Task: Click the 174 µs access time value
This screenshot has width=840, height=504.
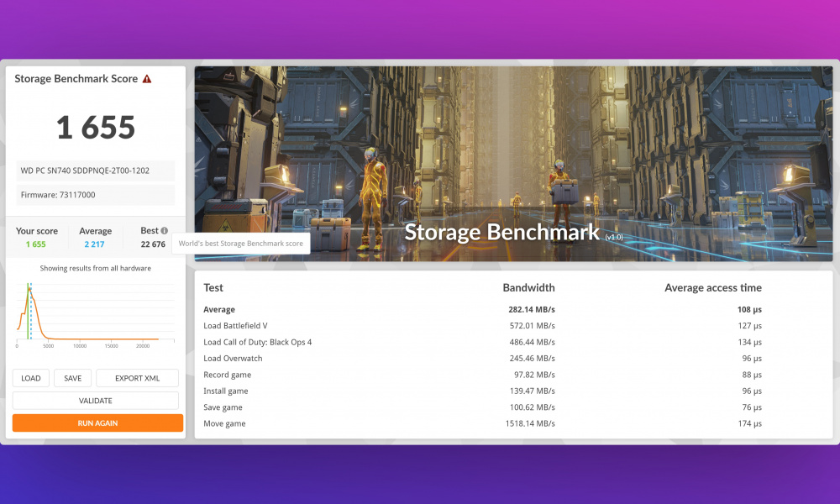Action: [x=749, y=423]
